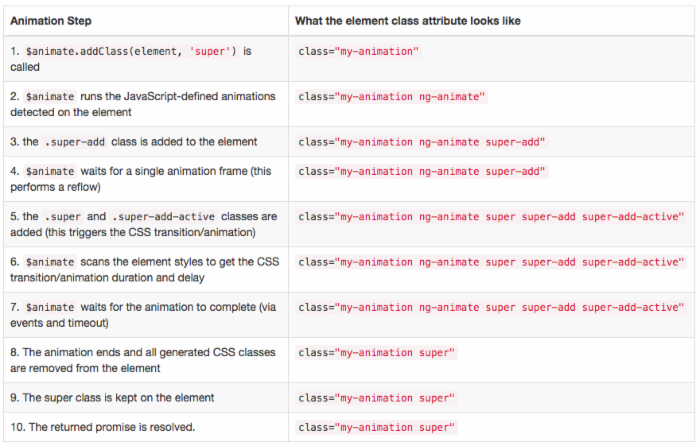Click the class code in the step 5 row
700x446 pixels.
click(491, 216)
